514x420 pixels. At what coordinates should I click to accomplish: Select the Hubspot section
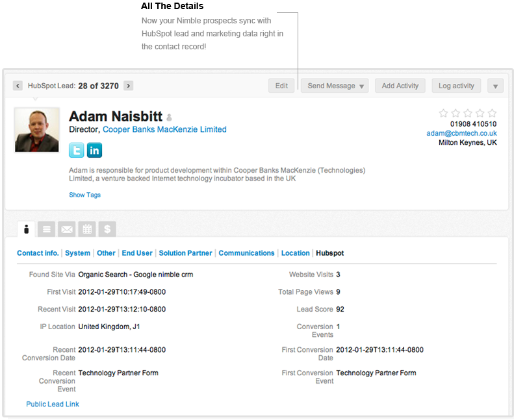[329, 253]
